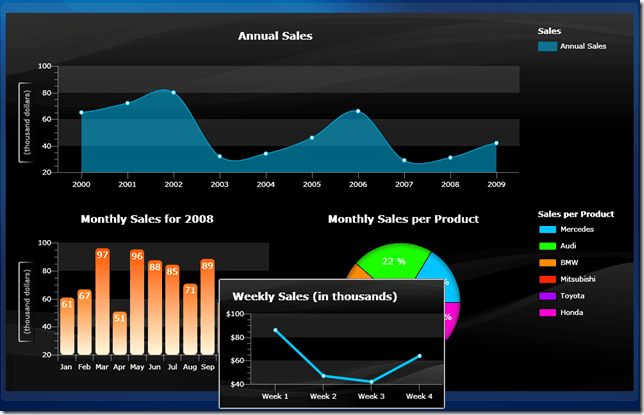Click the Week 3 lowest data point
This screenshot has width=644, height=415.
[371, 382]
